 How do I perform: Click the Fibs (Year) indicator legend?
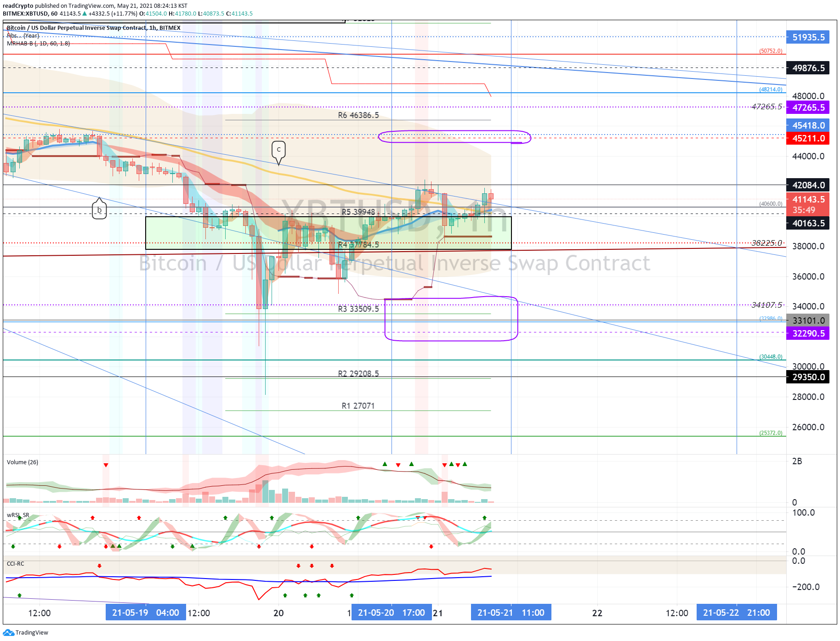pyautogui.click(x=23, y=36)
